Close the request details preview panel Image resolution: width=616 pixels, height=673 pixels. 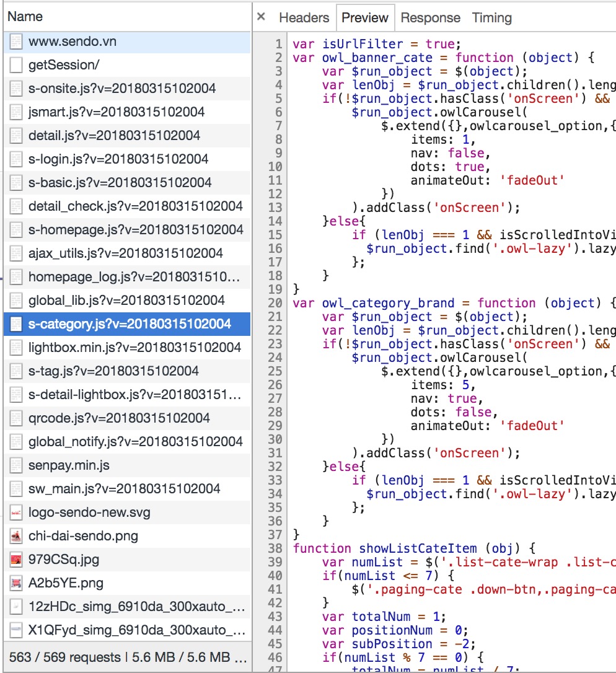pyautogui.click(x=261, y=17)
